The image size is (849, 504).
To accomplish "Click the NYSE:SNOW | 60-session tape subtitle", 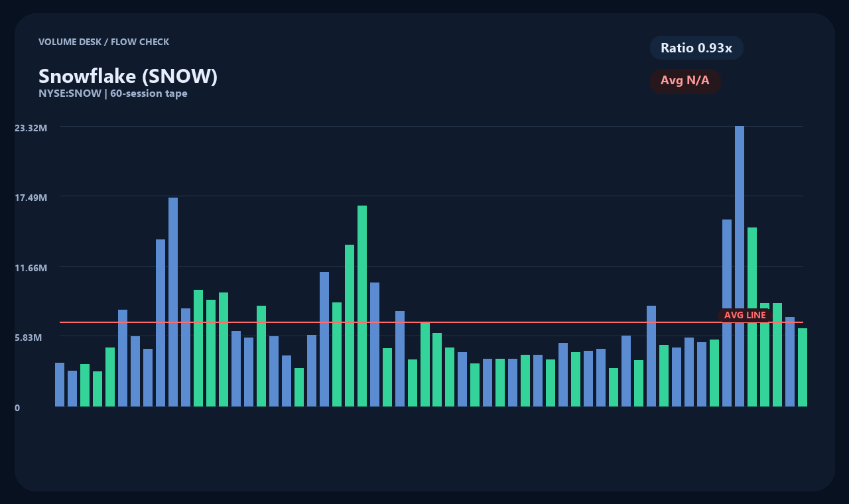I will click(x=114, y=93).
